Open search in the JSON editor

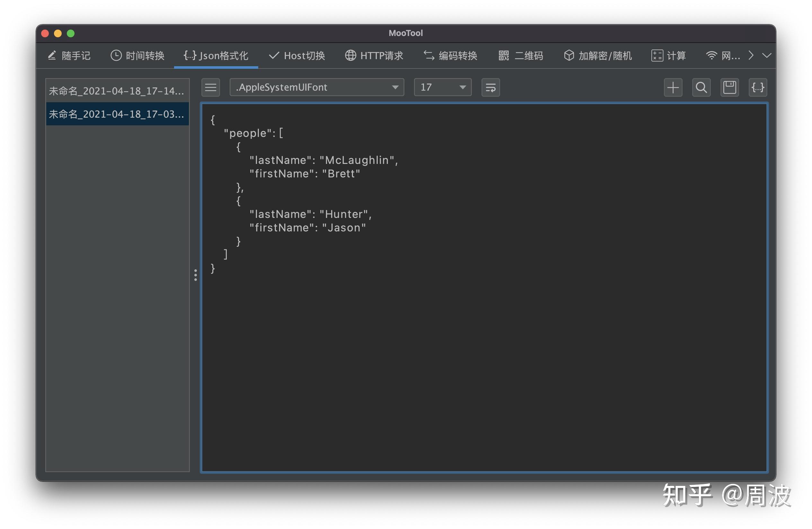click(x=701, y=88)
